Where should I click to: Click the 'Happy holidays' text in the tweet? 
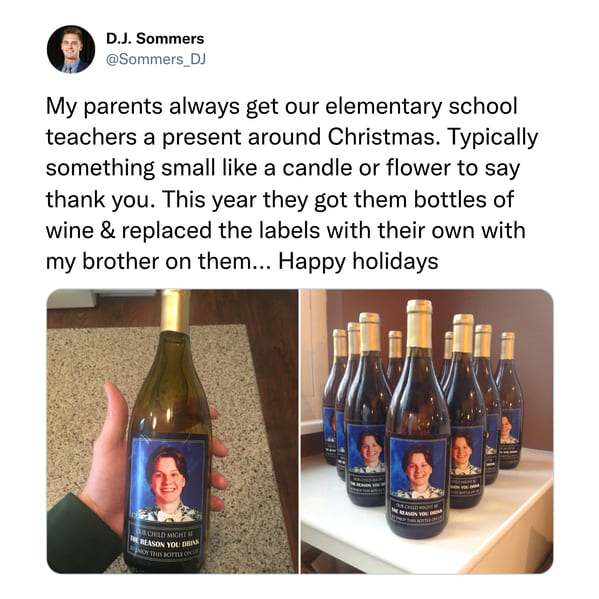click(358, 261)
